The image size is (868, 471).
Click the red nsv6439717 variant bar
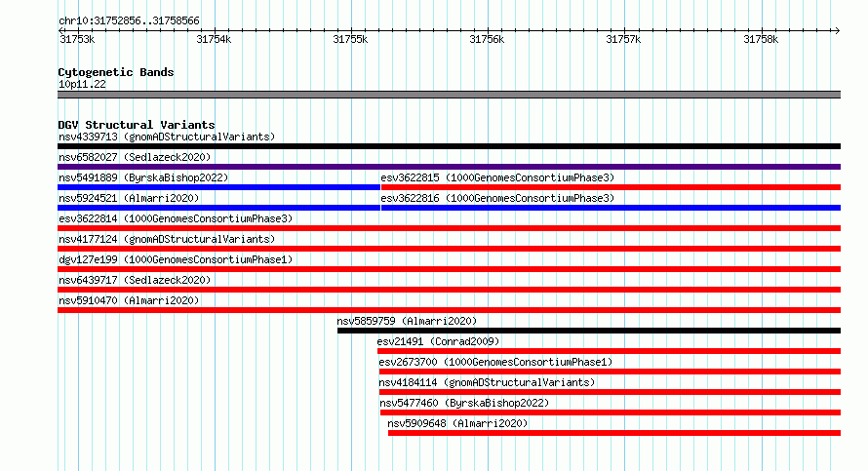(x=449, y=290)
